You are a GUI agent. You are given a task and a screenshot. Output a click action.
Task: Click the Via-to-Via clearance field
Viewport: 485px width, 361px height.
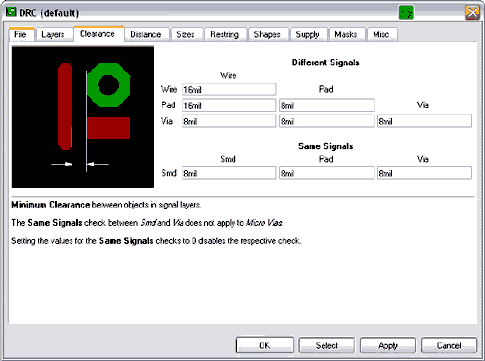point(424,121)
